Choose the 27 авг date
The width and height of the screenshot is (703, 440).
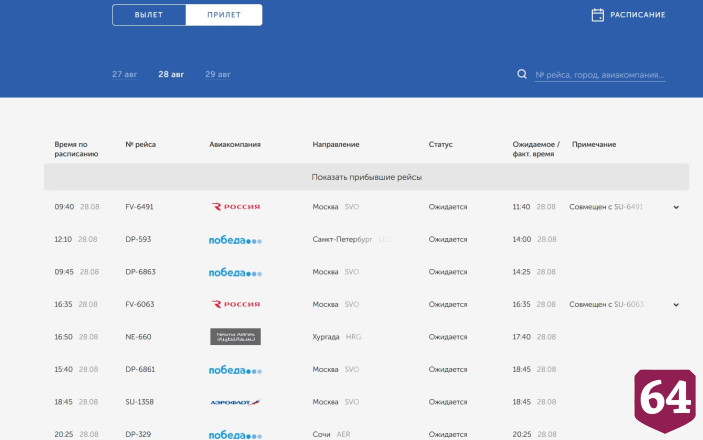click(x=125, y=74)
